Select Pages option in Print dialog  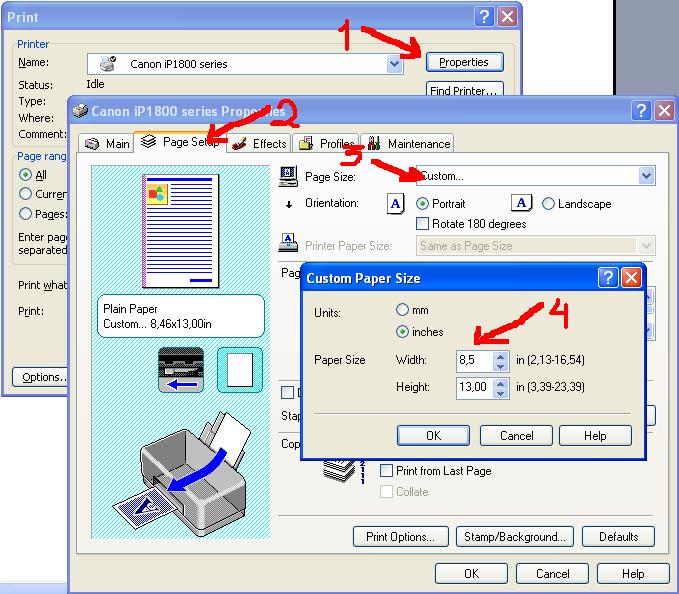pyautogui.click(x=26, y=213)
